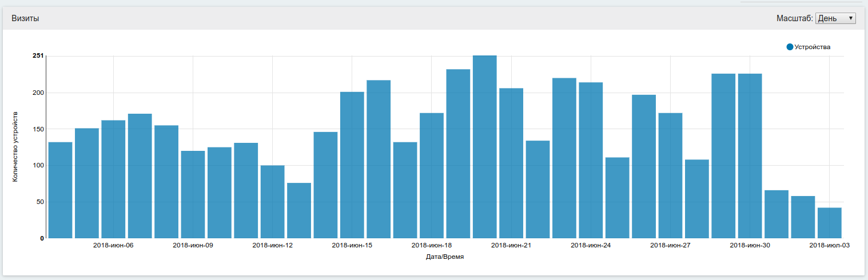Click the blue Устройства legend circle
Viewport: 868px width, 280px height.
click(790, 47)
